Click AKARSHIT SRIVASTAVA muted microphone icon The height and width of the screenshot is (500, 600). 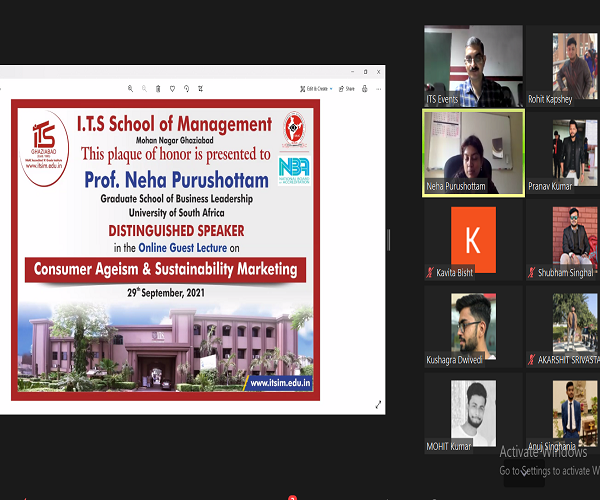point(532,359)
